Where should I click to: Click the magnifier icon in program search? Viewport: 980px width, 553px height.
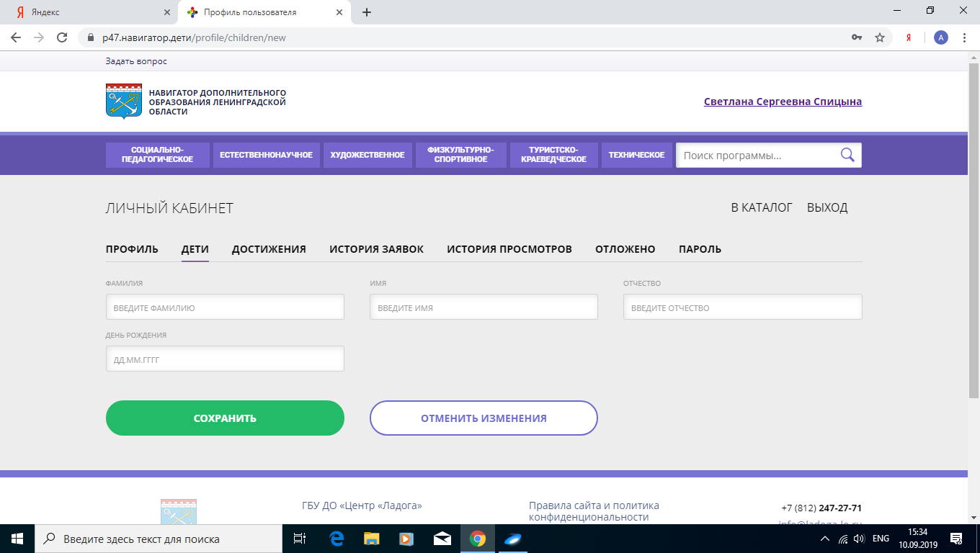[847, 155]
